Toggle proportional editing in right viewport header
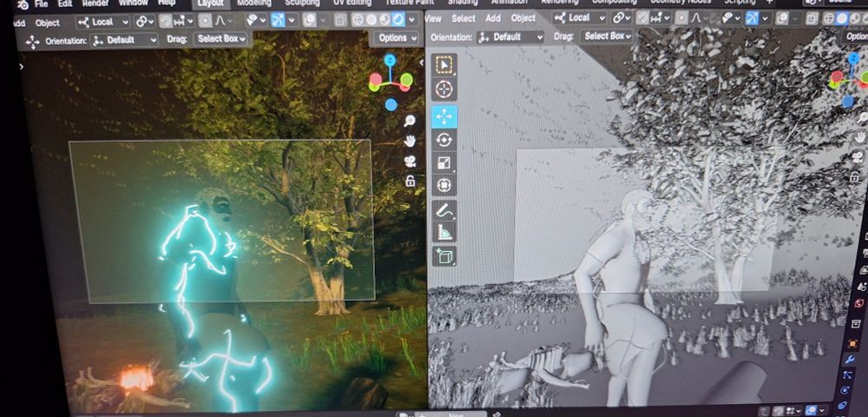 681,17
